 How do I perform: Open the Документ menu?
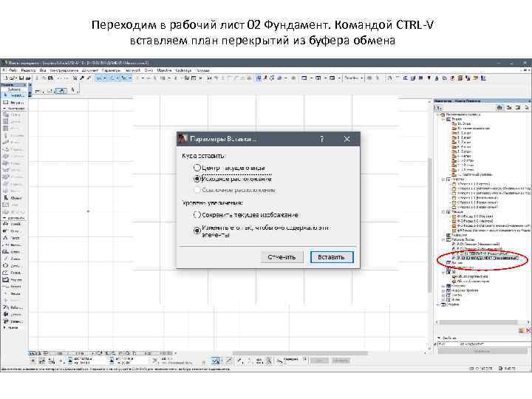click(x=90, y=70)
